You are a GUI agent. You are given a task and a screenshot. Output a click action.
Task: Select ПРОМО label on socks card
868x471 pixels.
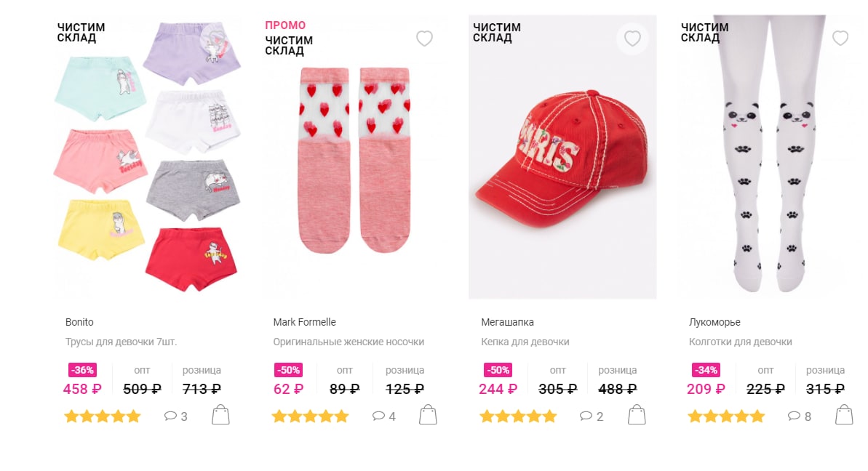tap(285, 25)
